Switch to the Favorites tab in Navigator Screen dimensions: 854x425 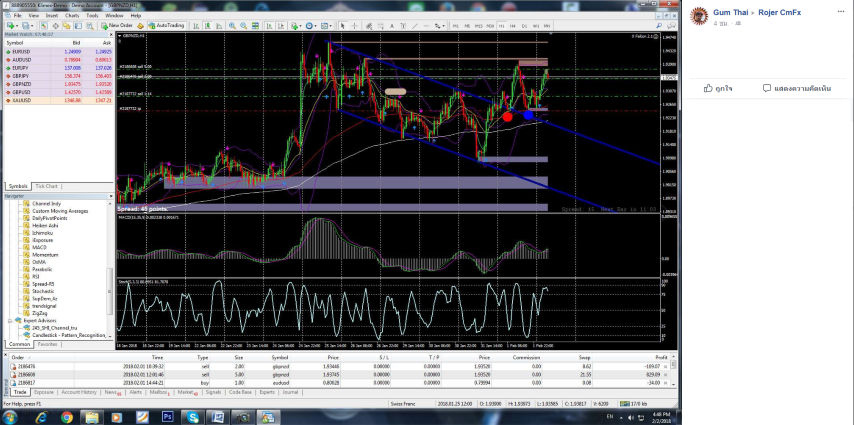point(47,344)
